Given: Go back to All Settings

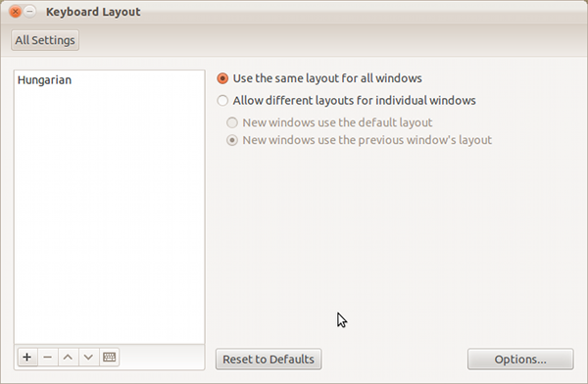Looking at the screenshot, I should 45,40.
